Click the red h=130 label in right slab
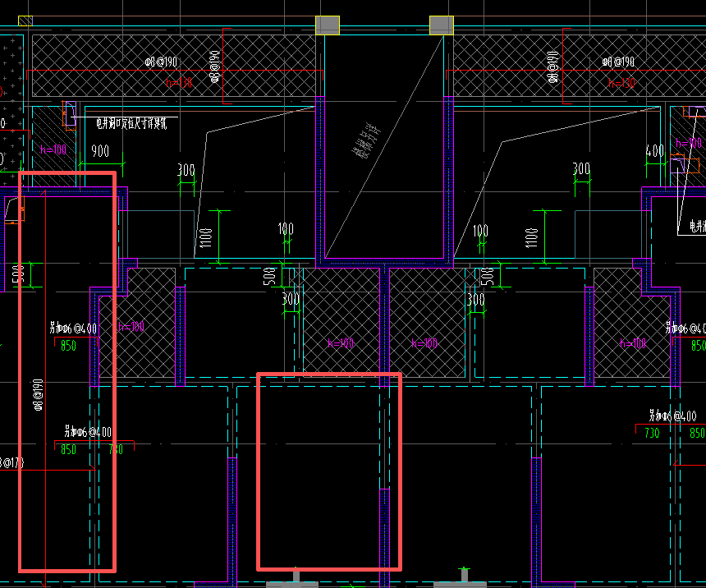The image size is (706, 588). pyautogui.click(x=621, y=83)
